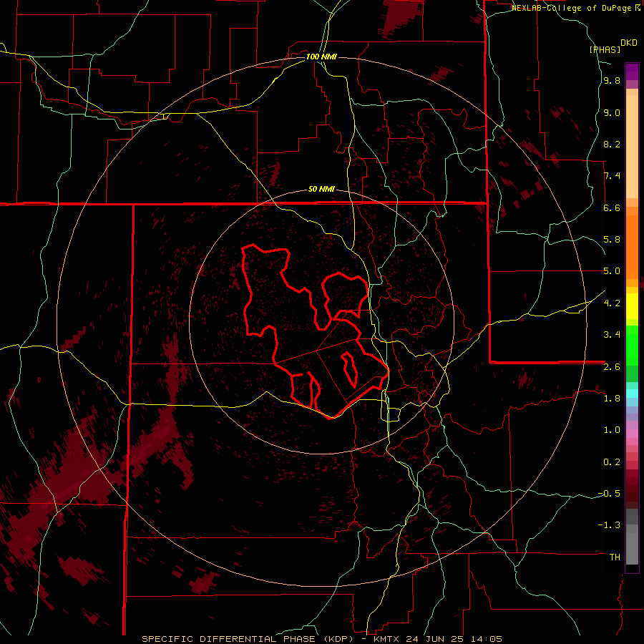The width and height of the screenshot is (644, 644).
Task: Click the 8.2 value on the color scale
Action: (612, 145)
